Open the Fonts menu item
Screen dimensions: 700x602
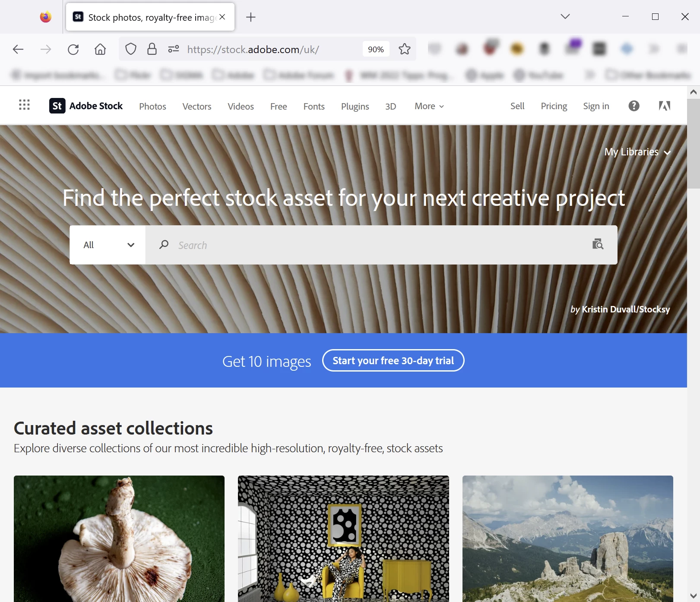tap(314, 106)
